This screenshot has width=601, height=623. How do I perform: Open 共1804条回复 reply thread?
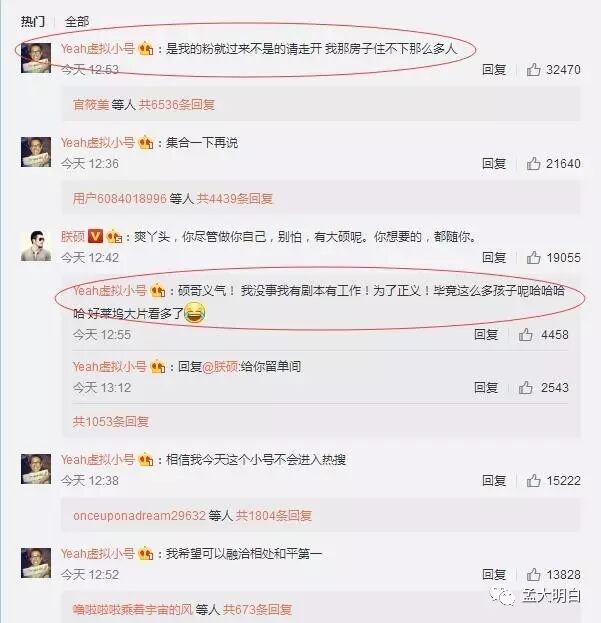point(274,515)
